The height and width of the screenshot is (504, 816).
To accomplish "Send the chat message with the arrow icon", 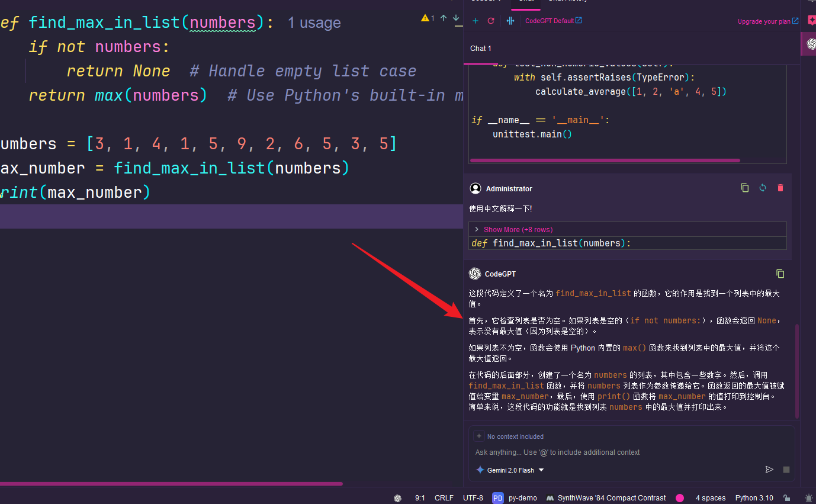I will tap(770, 469).
